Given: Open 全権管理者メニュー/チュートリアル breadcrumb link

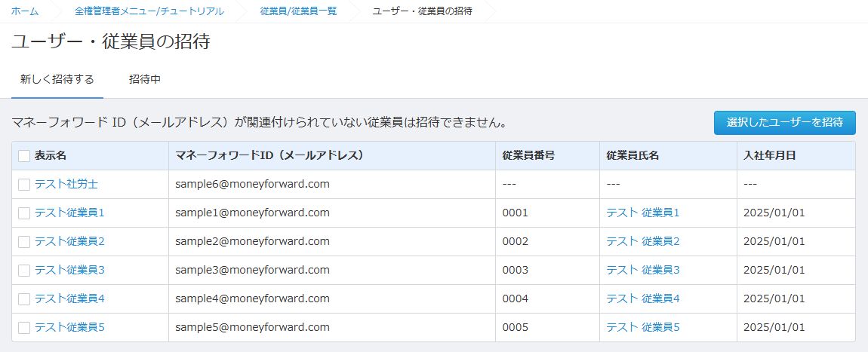Looking at the screenshot, I should pos(149,11).
